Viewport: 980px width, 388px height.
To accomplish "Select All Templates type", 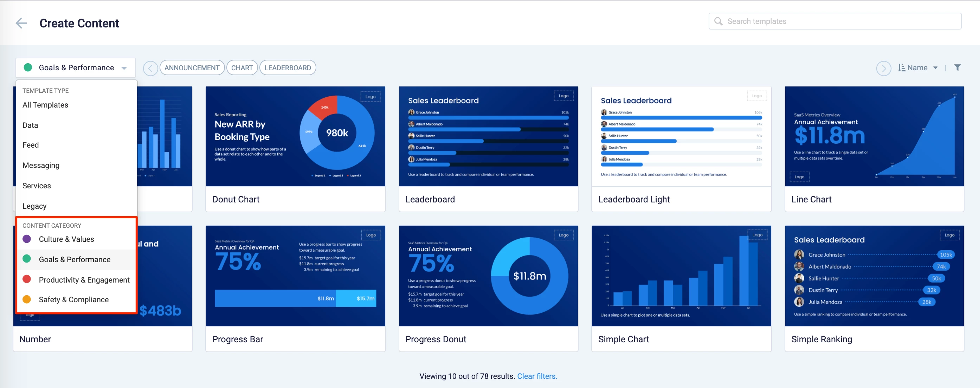I will click(x=45, y=105).
